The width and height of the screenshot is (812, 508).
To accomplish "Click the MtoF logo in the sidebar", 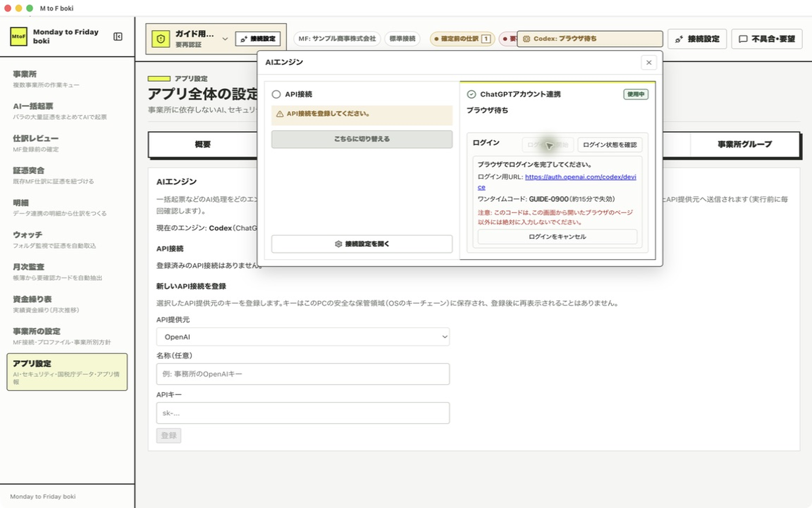I will (x=19, y=36).
